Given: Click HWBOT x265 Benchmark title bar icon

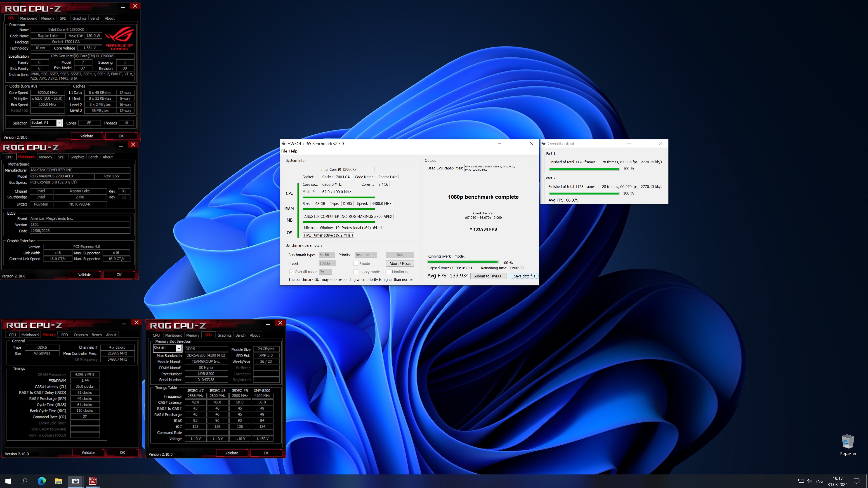Looking at the screenshot, I should (284, 143).
